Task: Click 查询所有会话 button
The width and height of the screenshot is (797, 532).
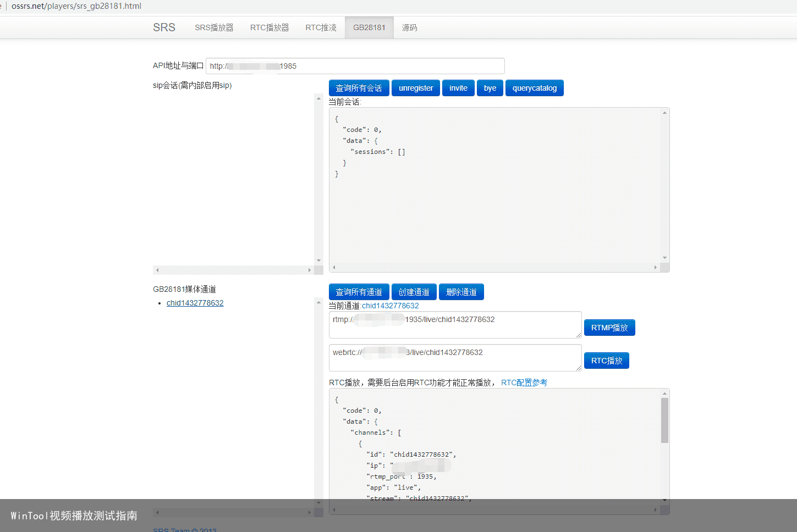Action: click(x=359, y=88)
